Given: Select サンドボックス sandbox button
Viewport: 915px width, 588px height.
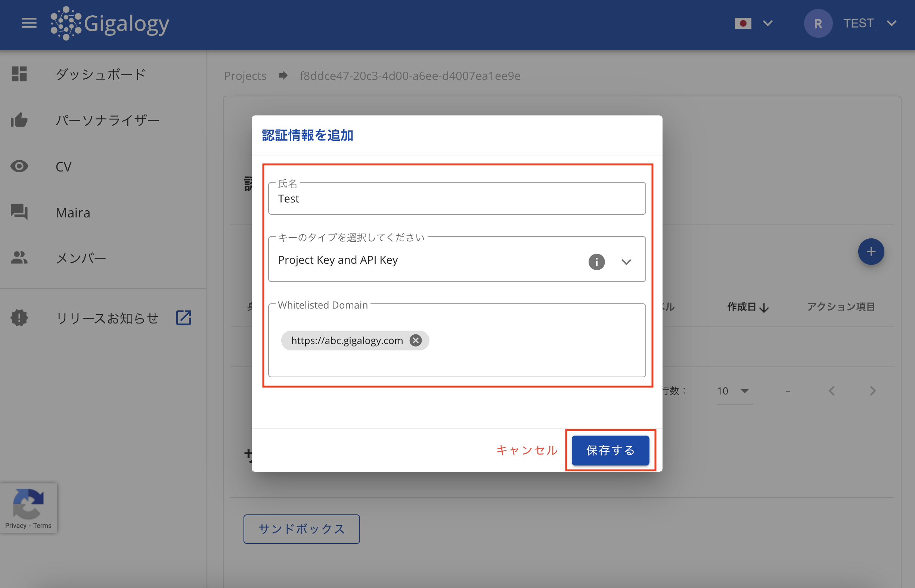Looking at the screenshot, I should 301,529.
